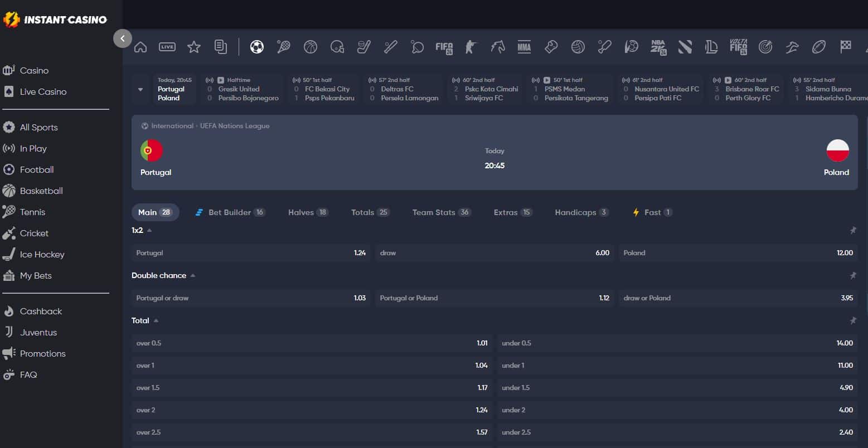
Task: Select the cricket bat icon in top bar
Action: pyautogui.click(x=604, y=47)
